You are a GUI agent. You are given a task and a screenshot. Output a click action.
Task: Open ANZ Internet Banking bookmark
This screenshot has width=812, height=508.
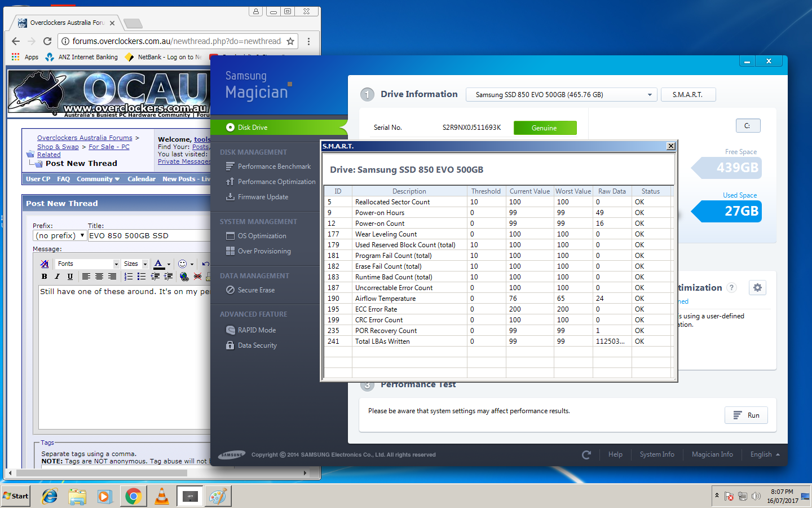[x=82, y=57]
